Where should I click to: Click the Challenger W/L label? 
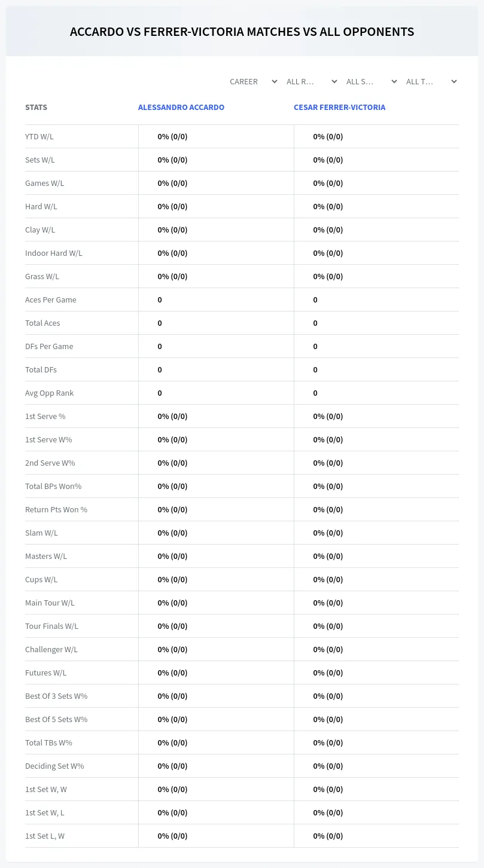pos(51,649)
